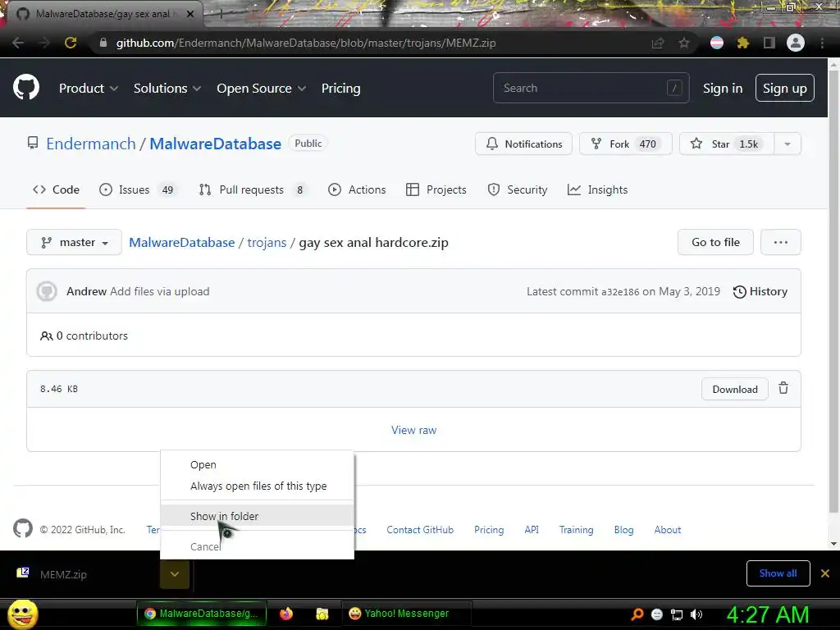Click the striped flag extension icon
The image size is (840, 630).
point(717,43)
